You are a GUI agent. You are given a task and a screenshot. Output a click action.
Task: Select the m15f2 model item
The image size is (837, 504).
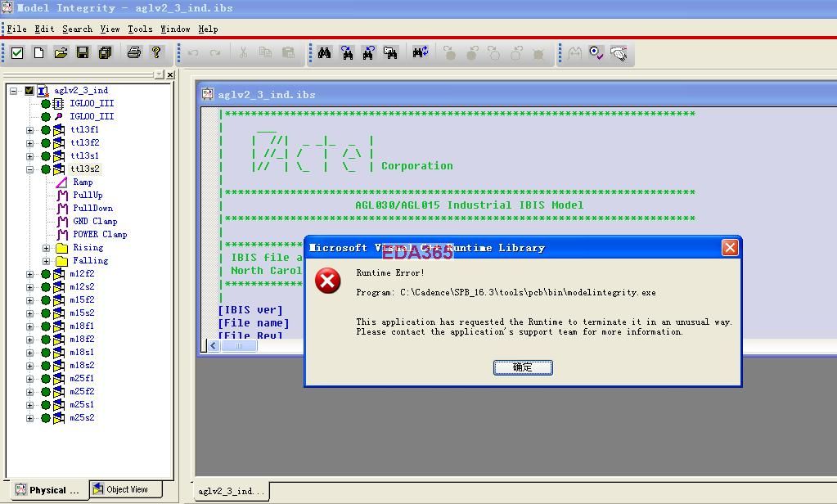82,300
